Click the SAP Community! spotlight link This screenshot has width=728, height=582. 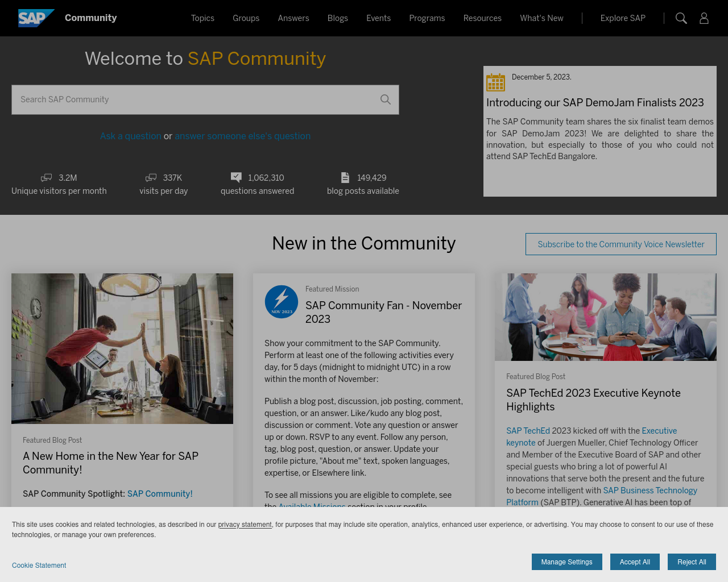tap(160, 493)
